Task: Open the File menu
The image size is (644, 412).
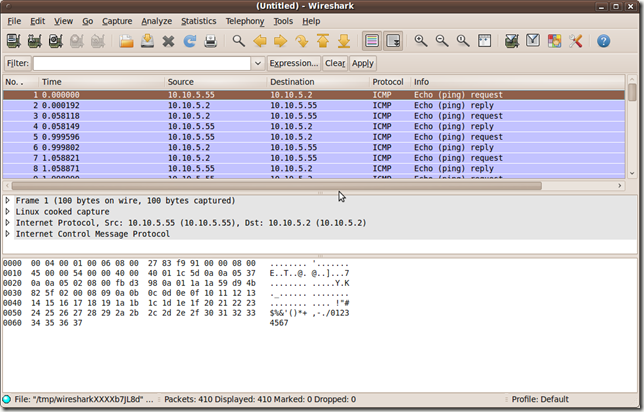Action: pos(14,21)
